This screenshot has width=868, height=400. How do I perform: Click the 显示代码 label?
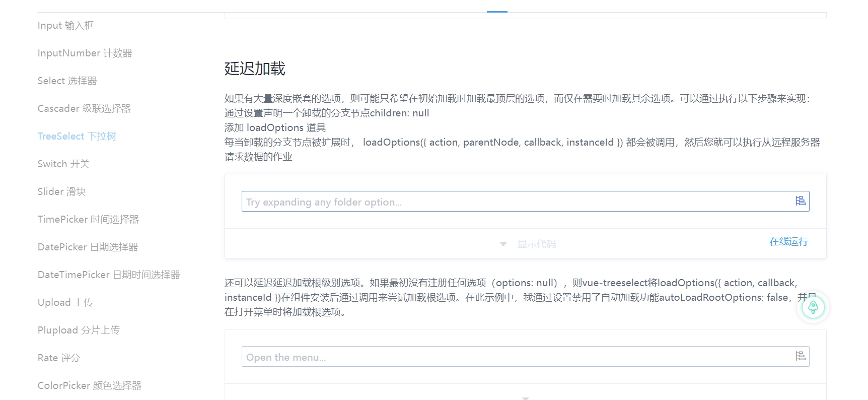coord(537,244)
